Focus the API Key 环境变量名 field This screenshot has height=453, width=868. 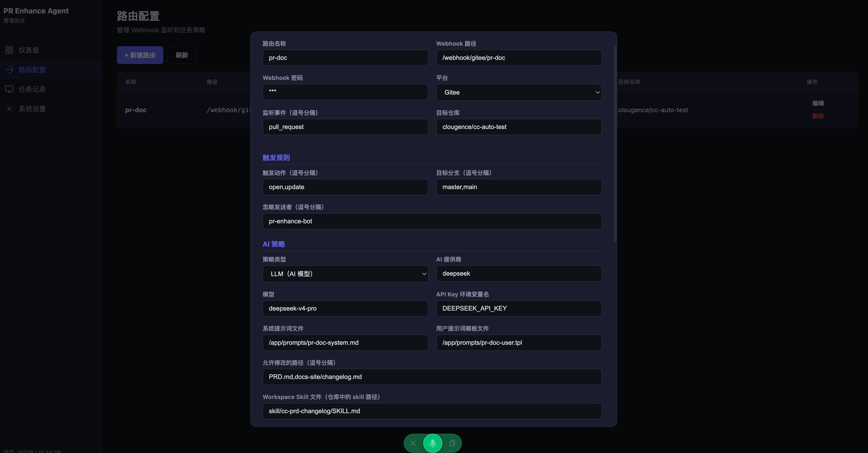coord(519,309)
